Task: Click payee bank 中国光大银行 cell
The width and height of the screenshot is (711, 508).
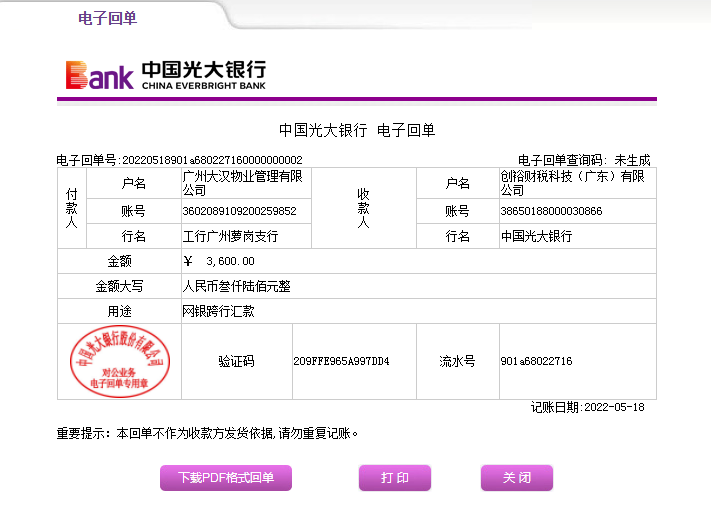Action: pos(578,236)
